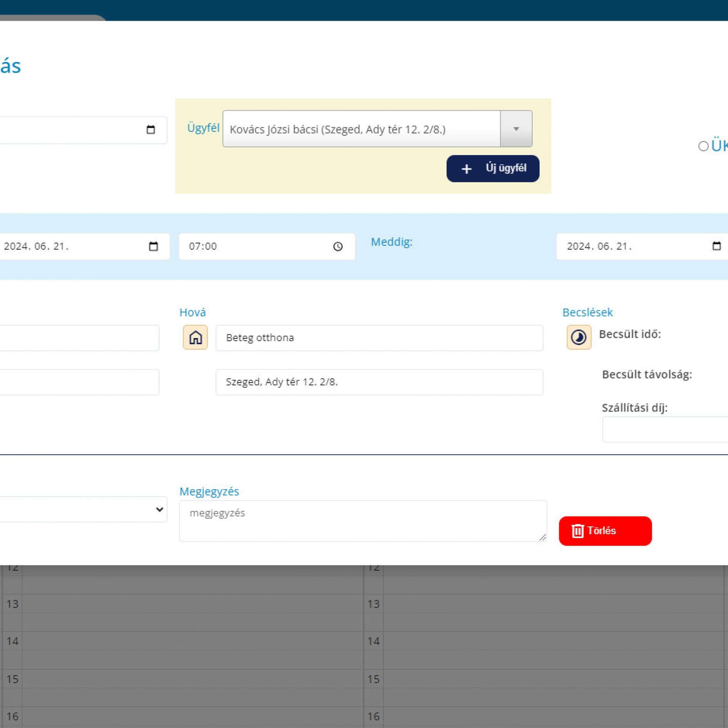This screenshot has height=728, width=728.
Task: Click into the megjegyzés notes textarea
Action: pos(362,520)
